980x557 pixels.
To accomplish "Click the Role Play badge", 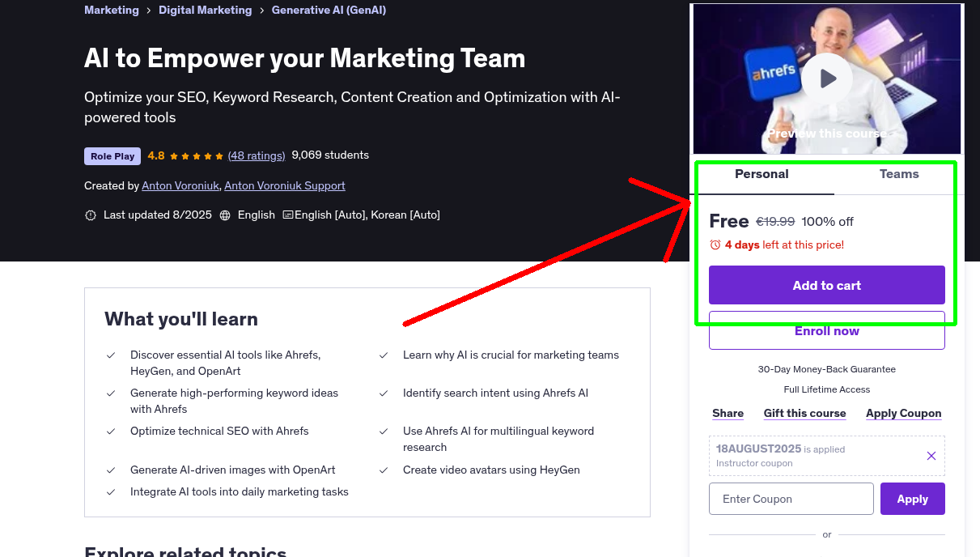I will click(x=112, y=156).
